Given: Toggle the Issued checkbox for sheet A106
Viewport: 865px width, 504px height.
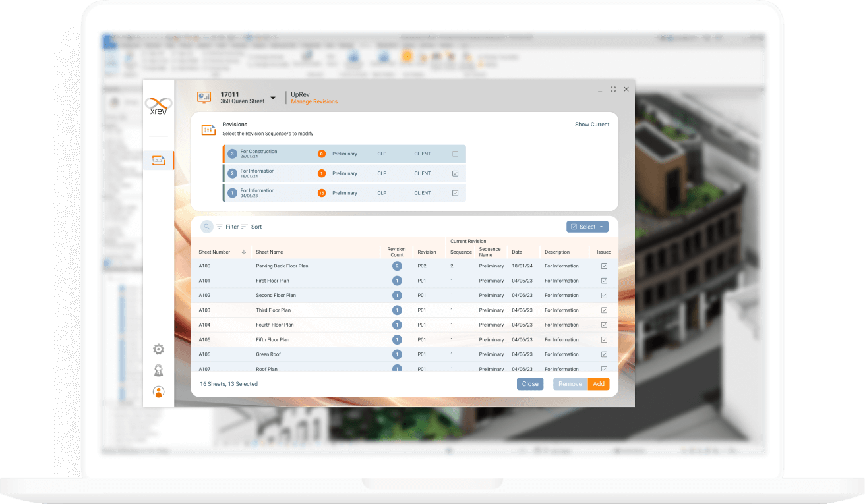Looking at the screenshot, I should [604, 354].
